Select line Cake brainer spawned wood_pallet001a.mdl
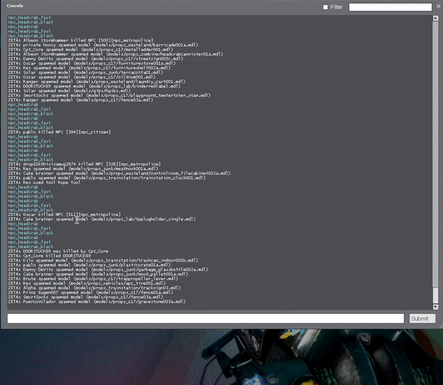The width and height of the screenshot is (443, 385). 98,274
